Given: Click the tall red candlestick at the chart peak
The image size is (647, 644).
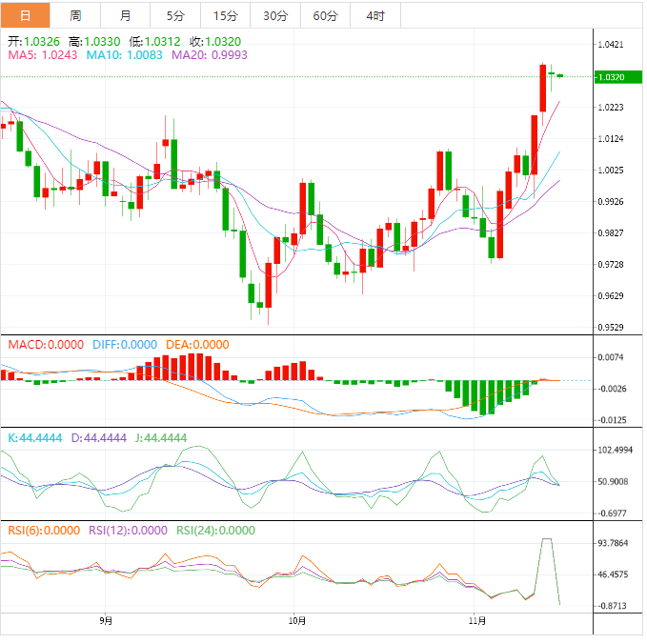Looking at the screenshot, I should coord(543,89).
